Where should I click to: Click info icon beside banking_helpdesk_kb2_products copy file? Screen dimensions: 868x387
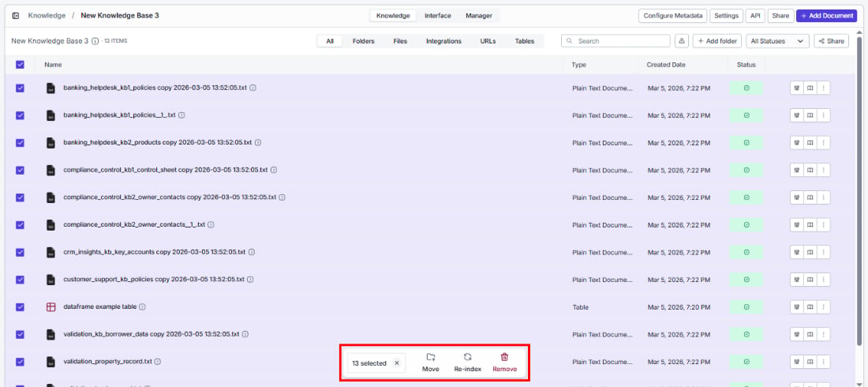click(258, 142)
